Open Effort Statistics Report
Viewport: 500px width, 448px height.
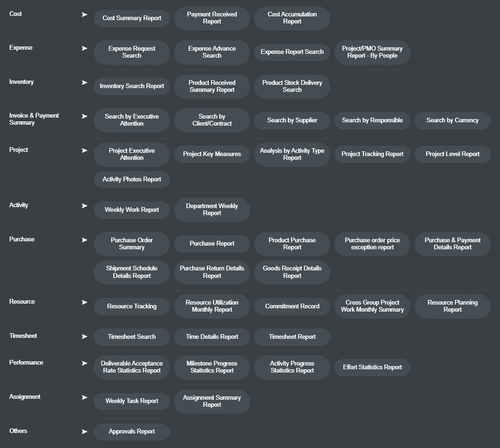coord(372,367)
